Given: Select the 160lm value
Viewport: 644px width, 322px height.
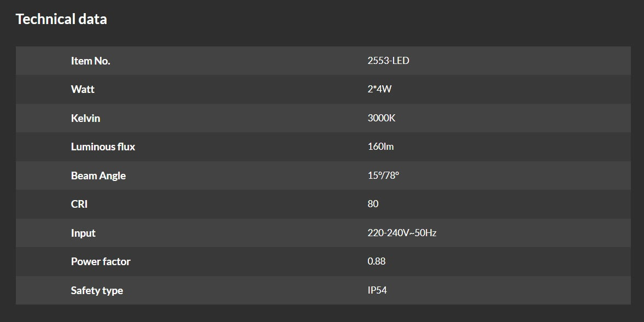Looking at the screenshot, I should 380,147.
